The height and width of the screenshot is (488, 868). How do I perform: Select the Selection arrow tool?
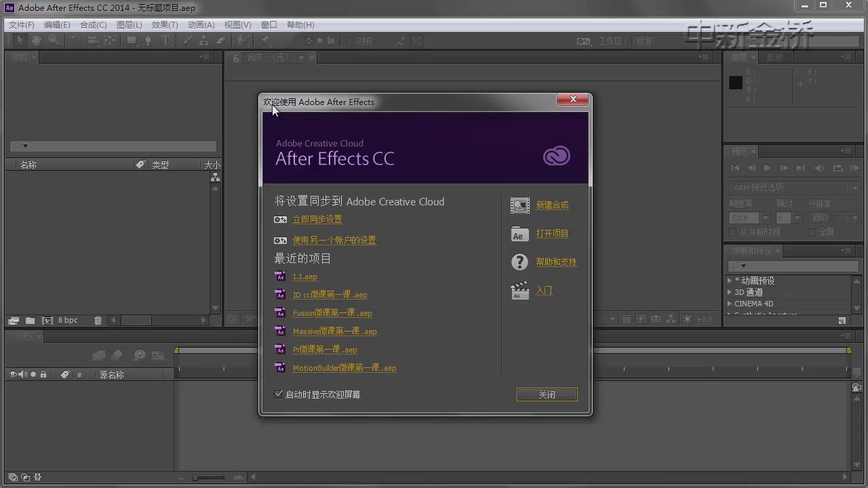(x=20, y=41)
